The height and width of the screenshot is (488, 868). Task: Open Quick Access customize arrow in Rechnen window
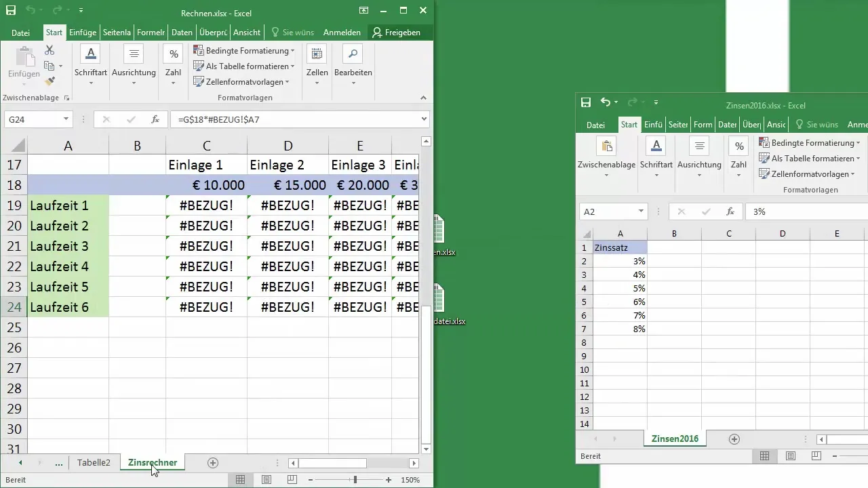[81, 11]
